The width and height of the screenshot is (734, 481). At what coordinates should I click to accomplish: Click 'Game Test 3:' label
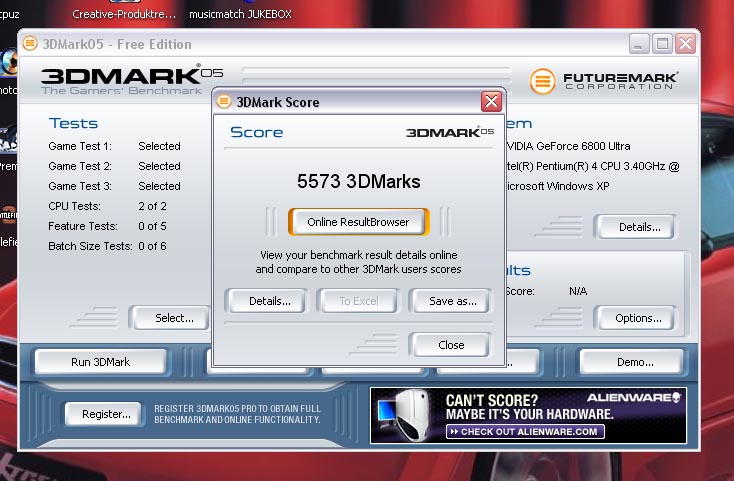point(80,186)
